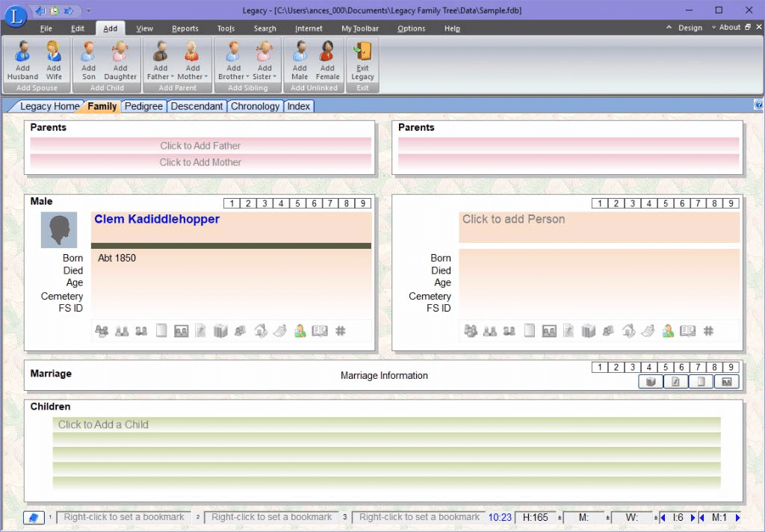Screen dimensions: 765x532
Task: Click left arrow of I:6 counter
Action: click(663, 517)
